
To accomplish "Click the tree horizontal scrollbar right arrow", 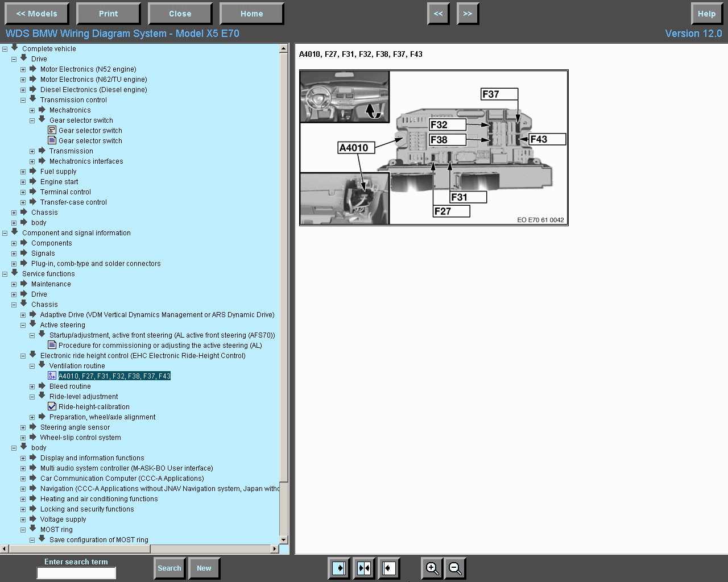I will coord(275,549).
